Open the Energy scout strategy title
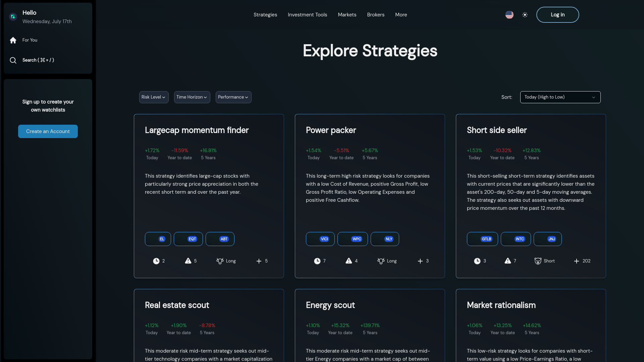 coord(330,305)
